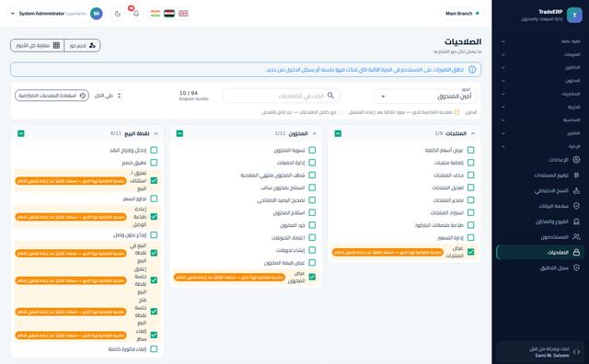The width and height of the screenshot is (589, 364).
Task: Uncheck إعادة طباعة الوصل permission
Action: (x=154, y=217)
